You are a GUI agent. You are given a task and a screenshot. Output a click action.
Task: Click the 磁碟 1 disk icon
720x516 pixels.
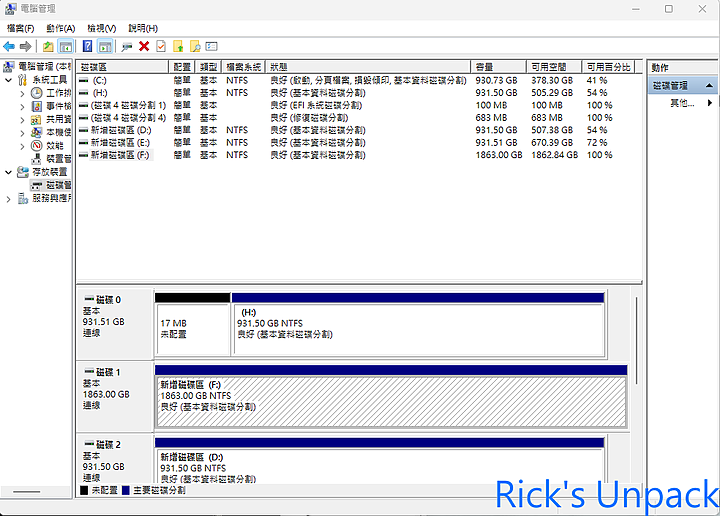coord(89,371)
